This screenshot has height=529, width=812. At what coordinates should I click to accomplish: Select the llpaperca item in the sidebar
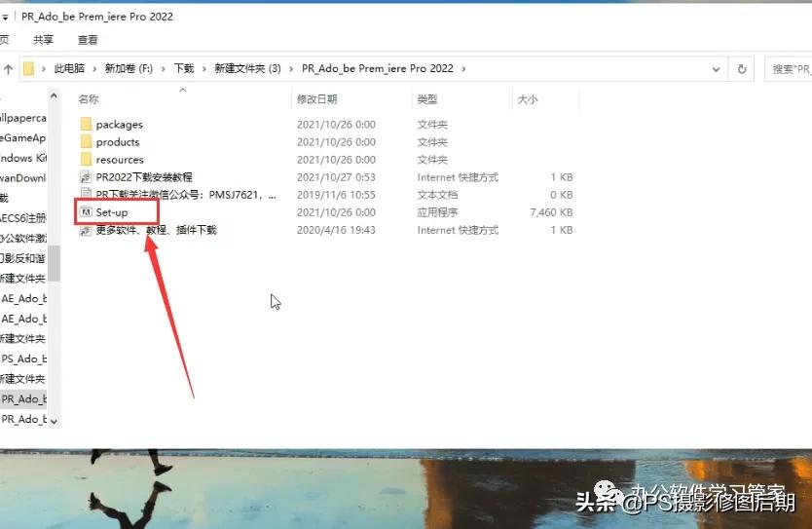coord(23,118)
